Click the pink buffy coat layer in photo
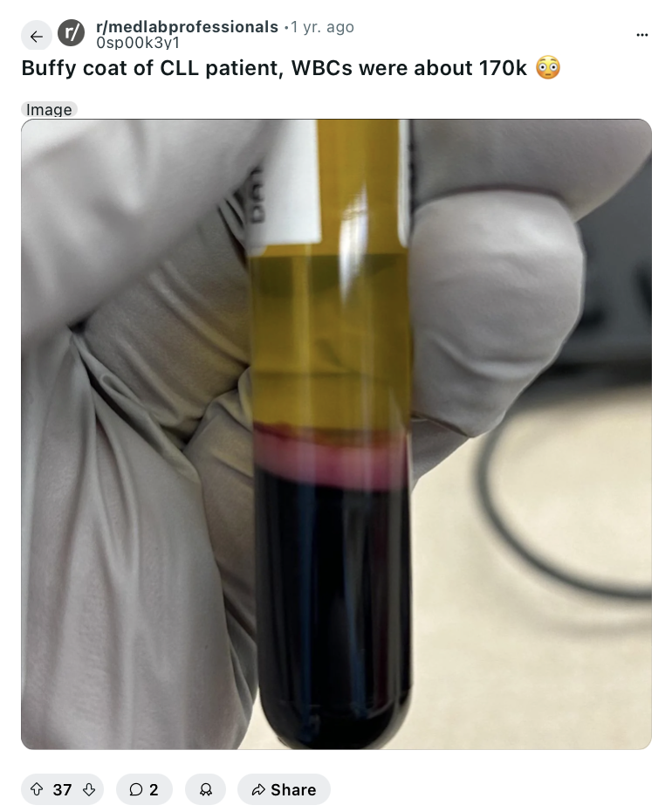Screen dimensions: 672x812 pyautogui.click(x=332, y=456)
